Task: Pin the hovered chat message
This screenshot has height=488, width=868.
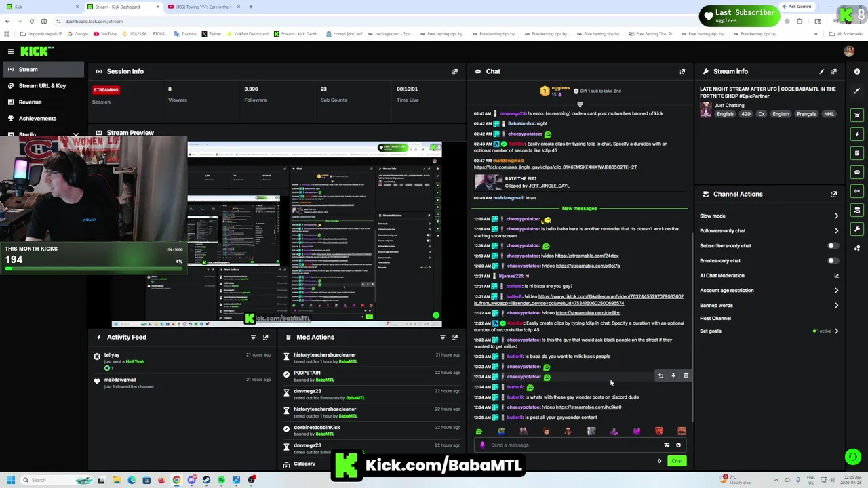Action: point(673,375)
